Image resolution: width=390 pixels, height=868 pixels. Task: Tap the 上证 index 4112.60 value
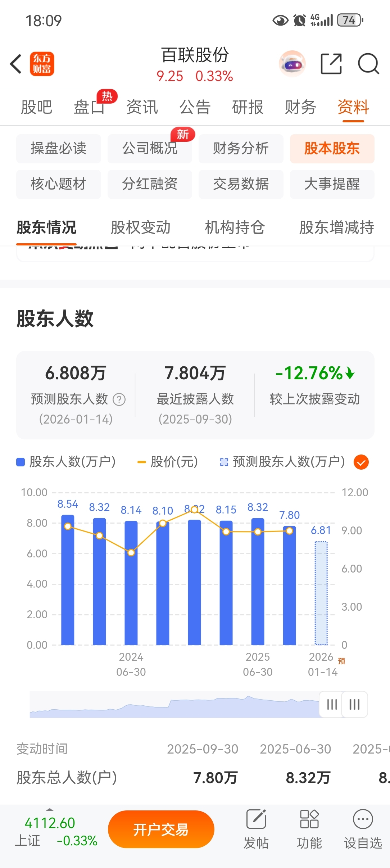click(x=50, y=823)
